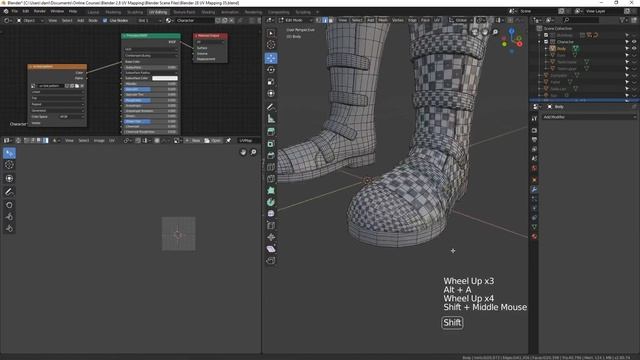Select the UV editor Cursor tool

point(9,165)
